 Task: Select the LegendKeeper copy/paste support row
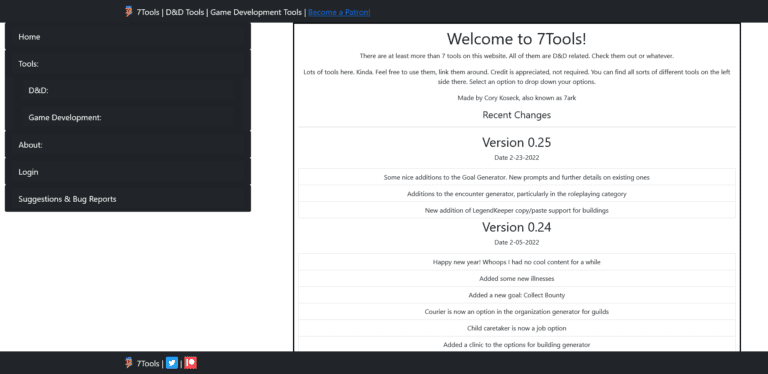pos(517,210)
